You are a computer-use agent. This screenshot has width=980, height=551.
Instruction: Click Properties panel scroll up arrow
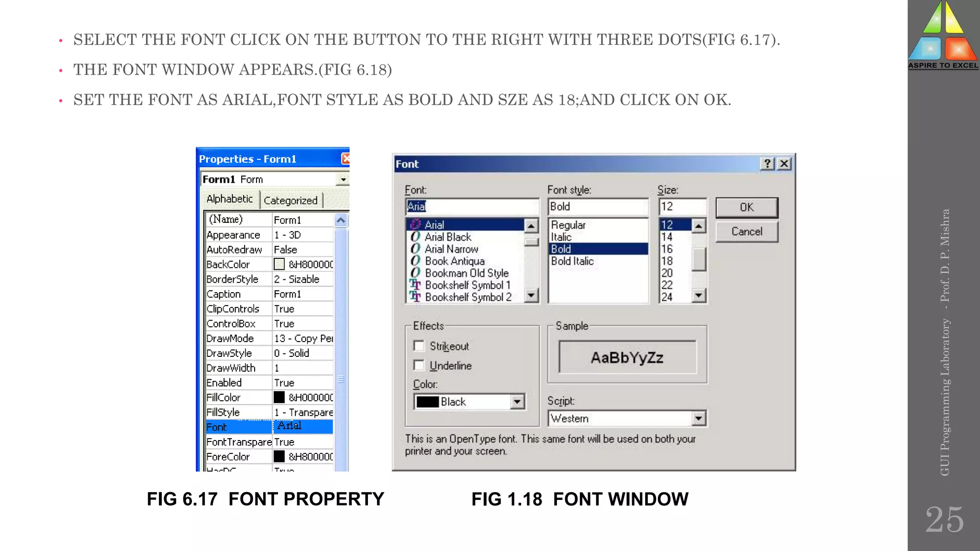click(341, 220)
